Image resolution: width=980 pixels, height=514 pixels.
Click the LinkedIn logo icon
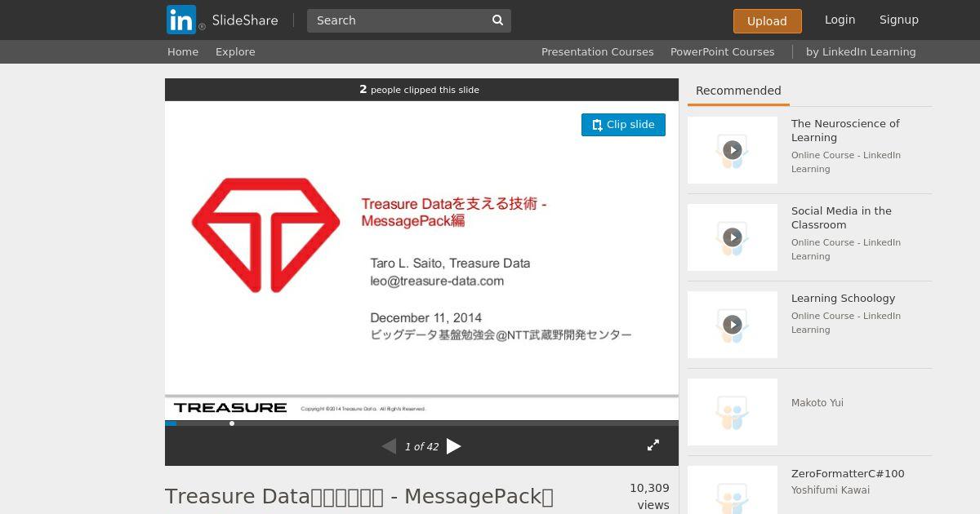click(181, 20)
